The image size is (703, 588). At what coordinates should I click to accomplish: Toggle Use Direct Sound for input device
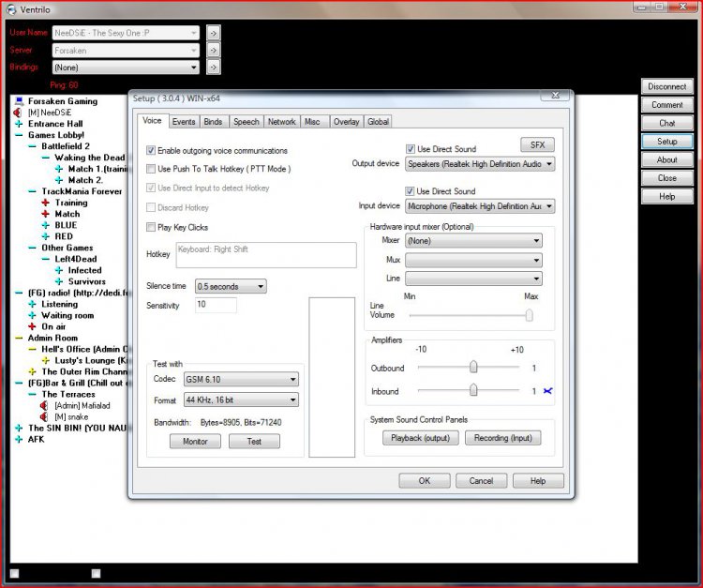pos(410,191)
